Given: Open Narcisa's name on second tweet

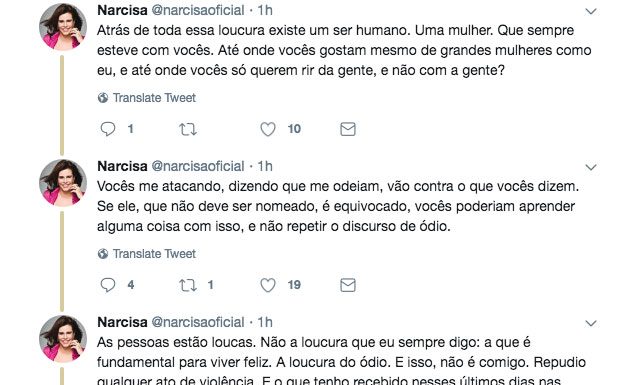Looking at the screenshot, I should [122, 166].
